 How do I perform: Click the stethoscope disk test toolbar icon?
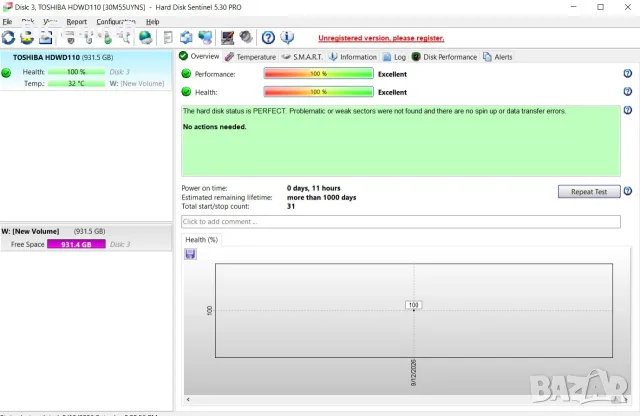click(x=88, y=38)
